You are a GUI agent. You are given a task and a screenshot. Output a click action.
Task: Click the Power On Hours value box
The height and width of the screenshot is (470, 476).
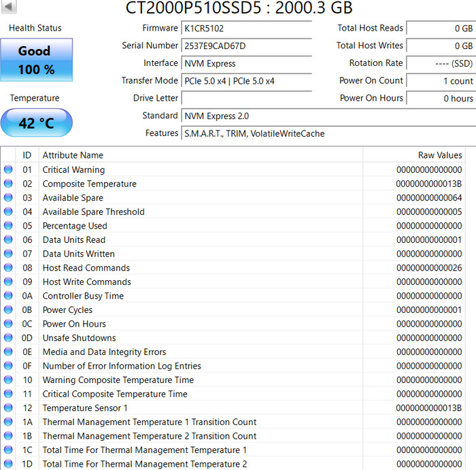point(441,99)
